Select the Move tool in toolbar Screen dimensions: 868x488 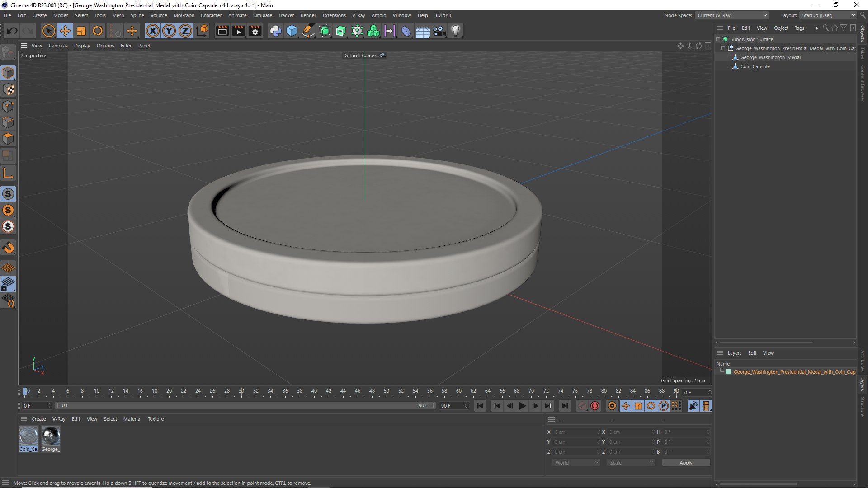[x=65, y=31]
